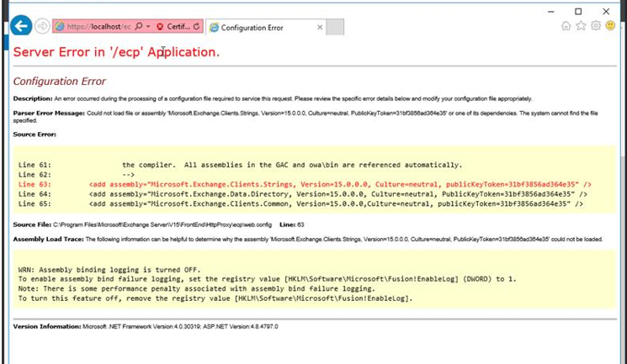Go back with the blue Back arrow

[x=21, y=26]
